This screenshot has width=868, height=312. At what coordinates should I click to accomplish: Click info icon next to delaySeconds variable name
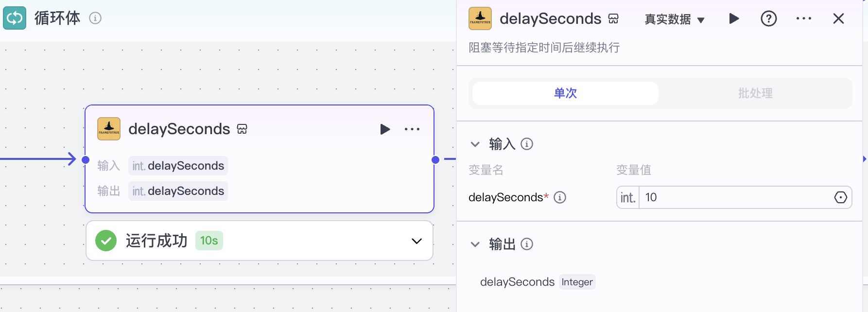click(560, 197)
